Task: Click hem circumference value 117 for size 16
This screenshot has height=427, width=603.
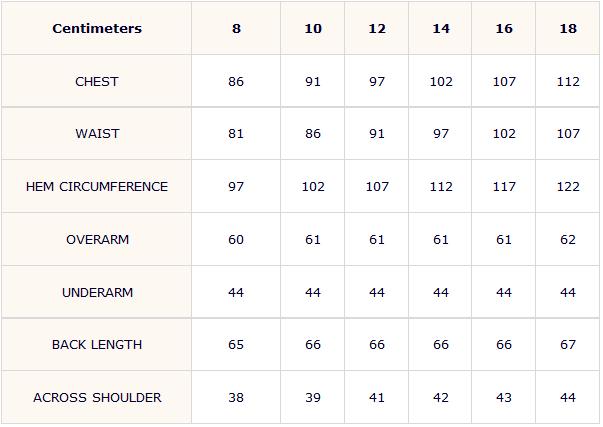Action: 504,187
